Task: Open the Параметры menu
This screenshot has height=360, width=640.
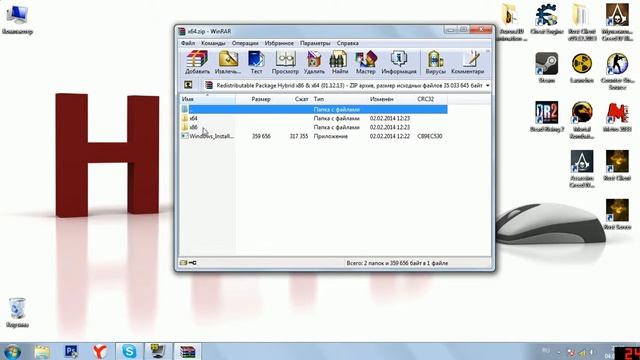Action: tap(315, 43)
